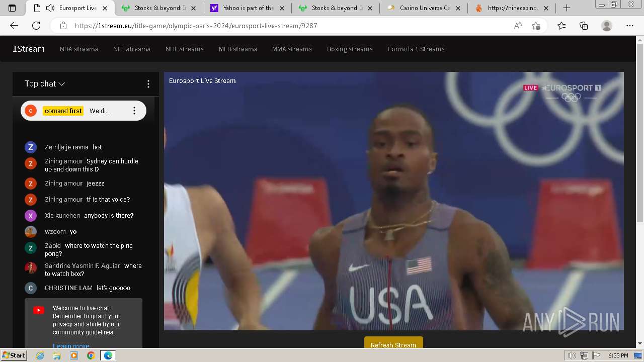
Task: Open Chrome from the taskbar
Action: point(91,355)
